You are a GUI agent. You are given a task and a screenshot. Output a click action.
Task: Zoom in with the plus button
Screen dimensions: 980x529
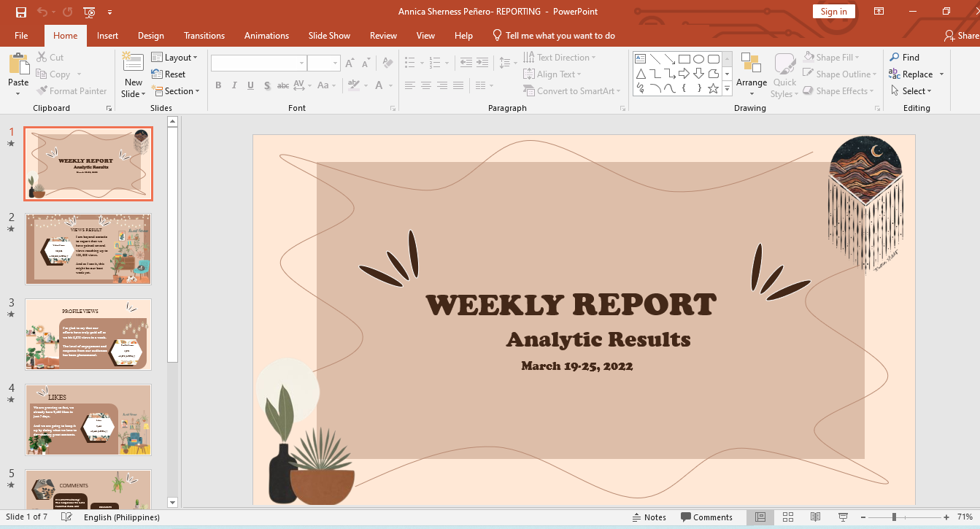click(x=946, y=517)
